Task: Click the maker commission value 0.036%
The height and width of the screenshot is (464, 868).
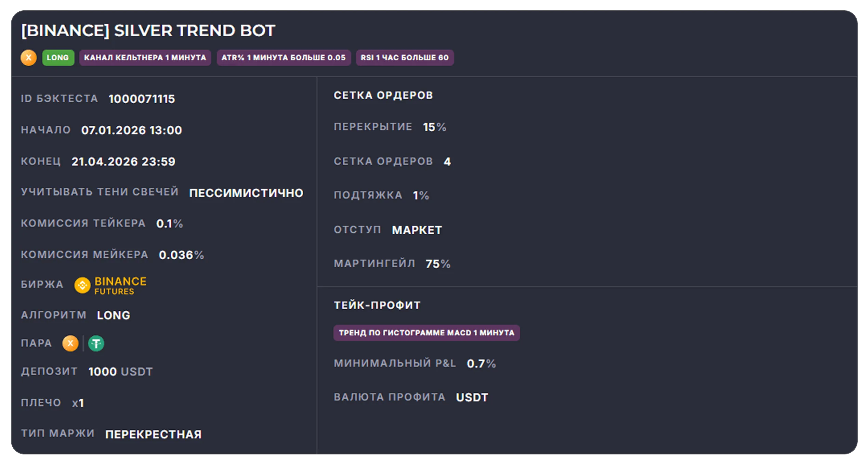Action: coord(181,255)
